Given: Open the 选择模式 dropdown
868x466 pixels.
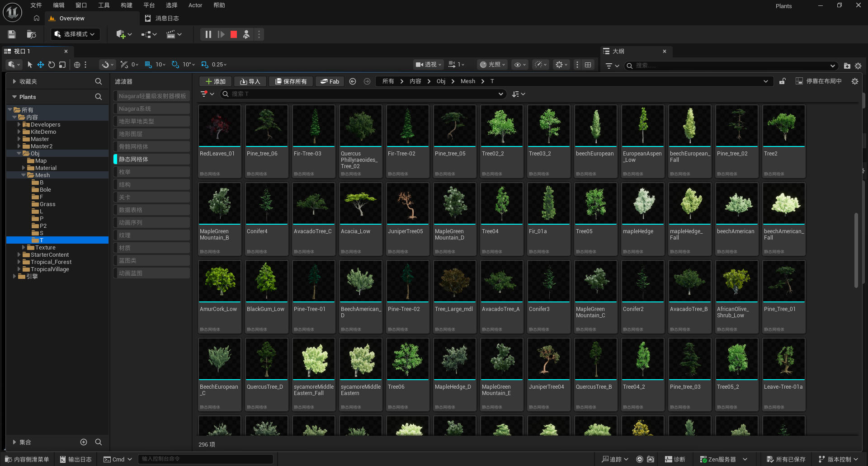Looking at the screenshot, I should pos(75,34).
